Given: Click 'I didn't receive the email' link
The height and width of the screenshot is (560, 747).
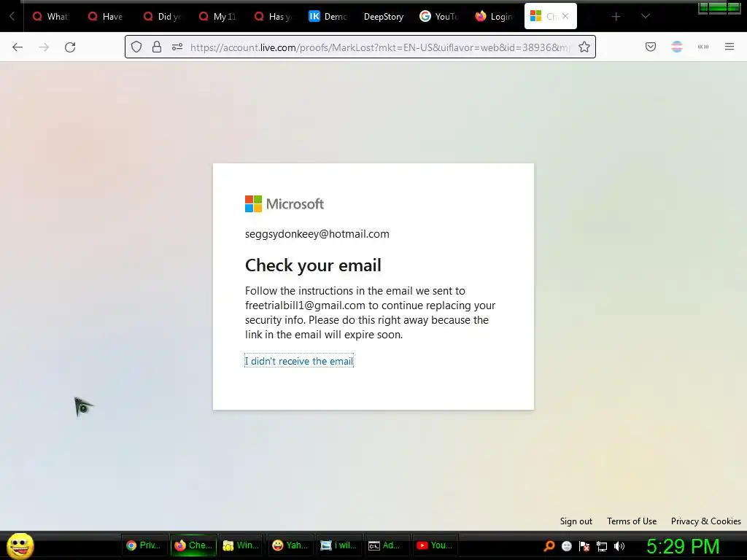Looking at the screenshot, I should tap(299, 361).
